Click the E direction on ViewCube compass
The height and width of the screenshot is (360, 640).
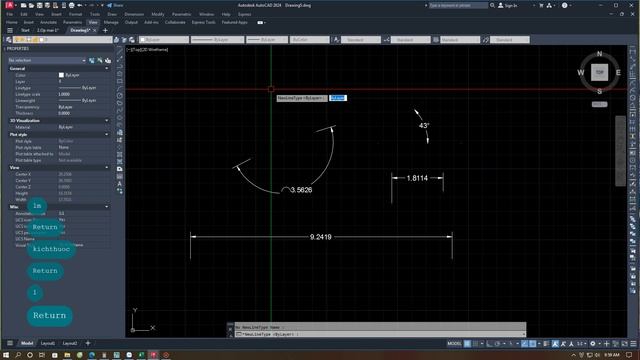click(618, 73)
